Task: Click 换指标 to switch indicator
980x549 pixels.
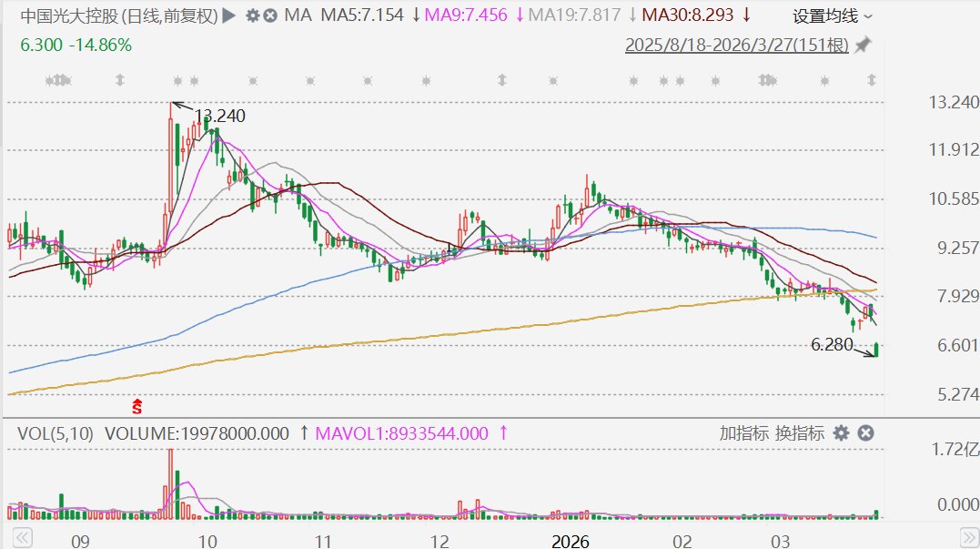Action: pos(799,433)
